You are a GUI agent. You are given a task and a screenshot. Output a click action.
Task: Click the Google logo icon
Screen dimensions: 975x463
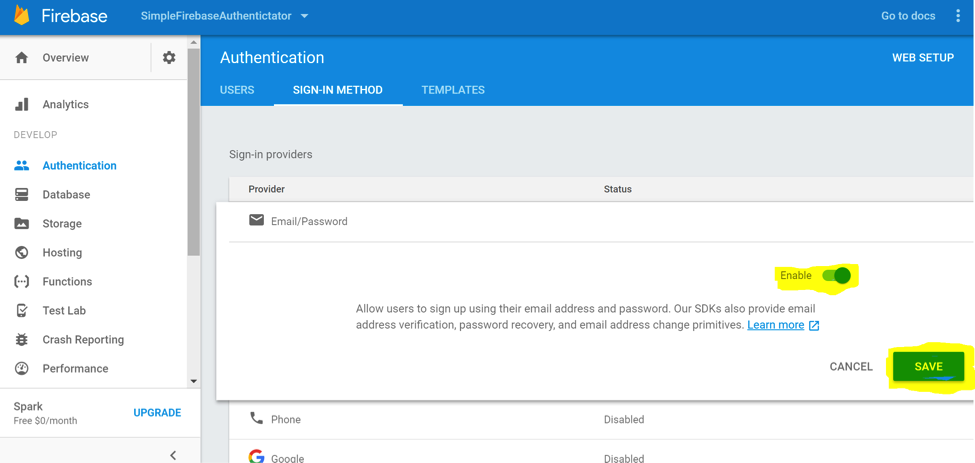tap(256, 457)
